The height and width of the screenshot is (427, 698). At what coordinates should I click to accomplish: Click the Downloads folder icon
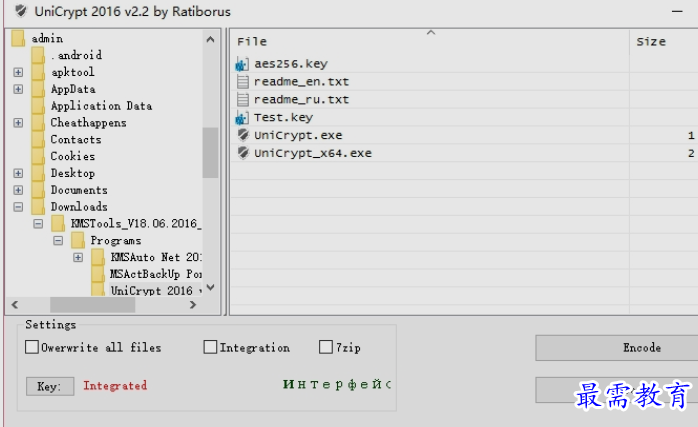pyautogui.click(x=38, y=207)
